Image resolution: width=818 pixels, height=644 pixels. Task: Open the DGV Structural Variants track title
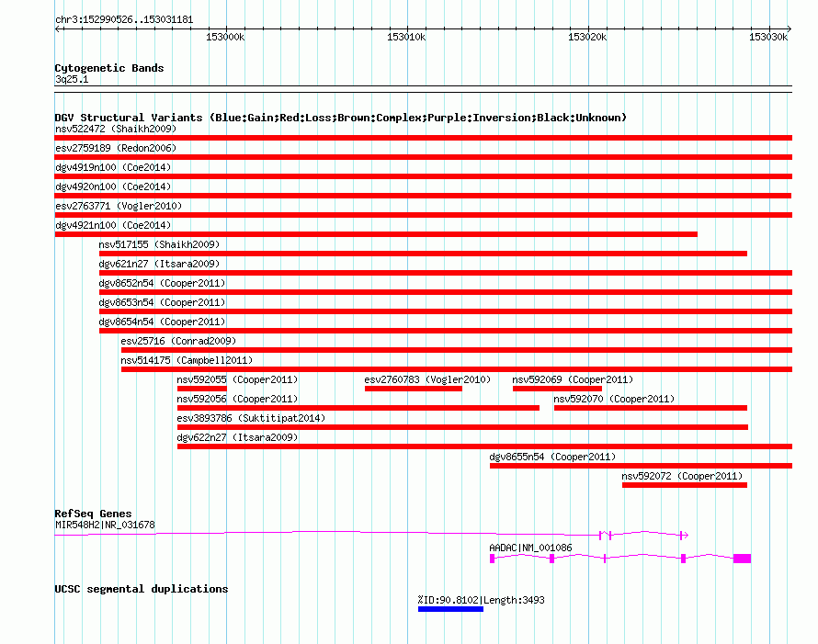point(341,118)
